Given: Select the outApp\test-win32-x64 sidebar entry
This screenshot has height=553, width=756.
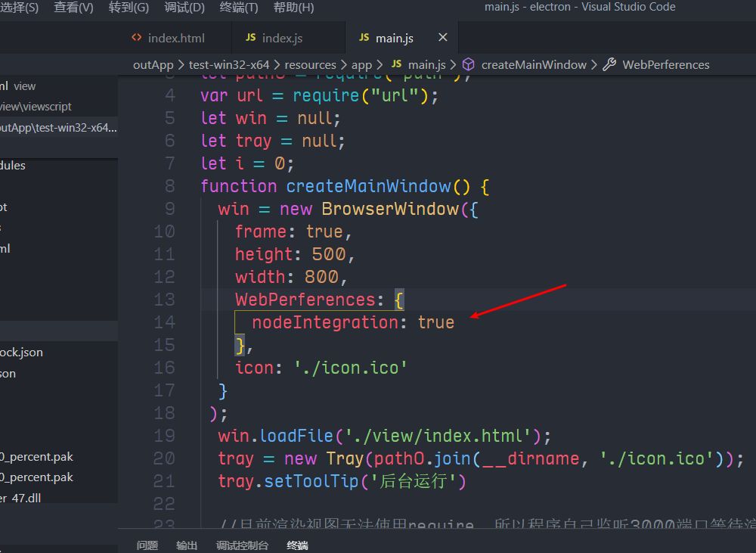Looking at the screenshot, I should pyautogui.click(x=59, y=128).
